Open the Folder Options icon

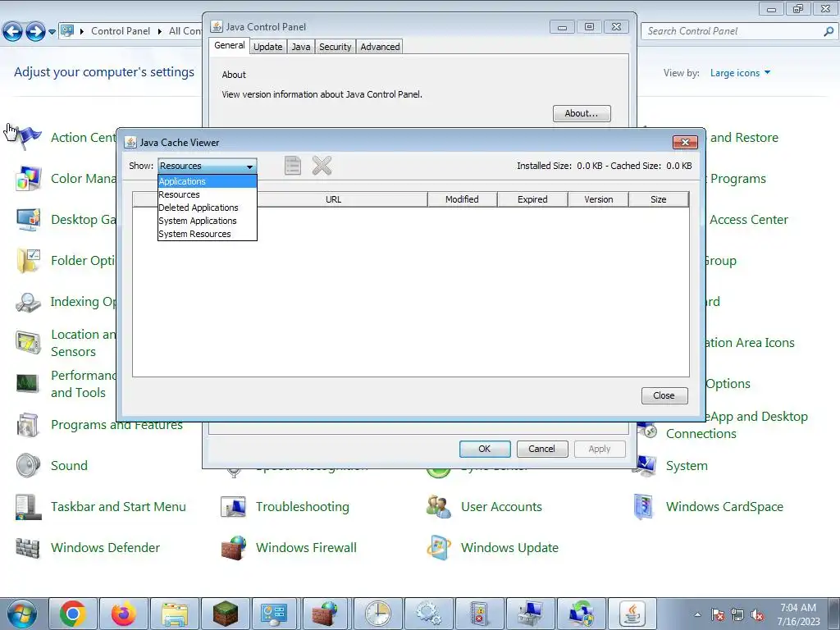[x=28, y=260]
